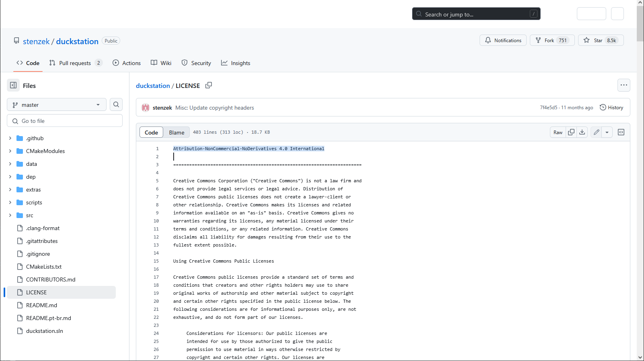This screenshot has width=644, height=361.
Task: Copy raw file contents icon
Action: pos(571,132)
